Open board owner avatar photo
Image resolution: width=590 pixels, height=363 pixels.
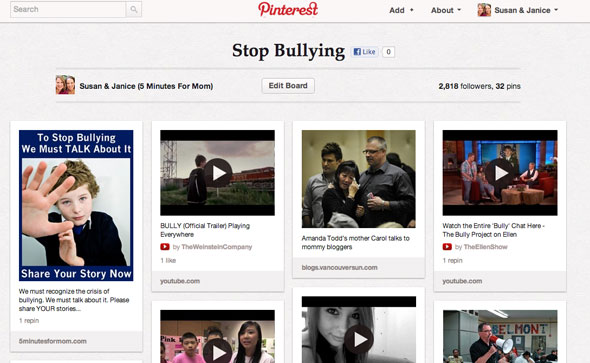tap(65, 85)
